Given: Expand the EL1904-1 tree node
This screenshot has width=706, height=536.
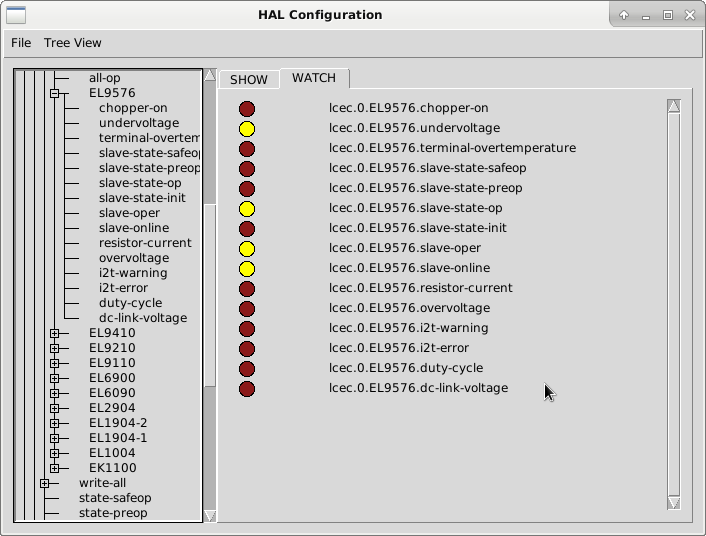Looking at the screenshot, I should click(x=54, y=438).
